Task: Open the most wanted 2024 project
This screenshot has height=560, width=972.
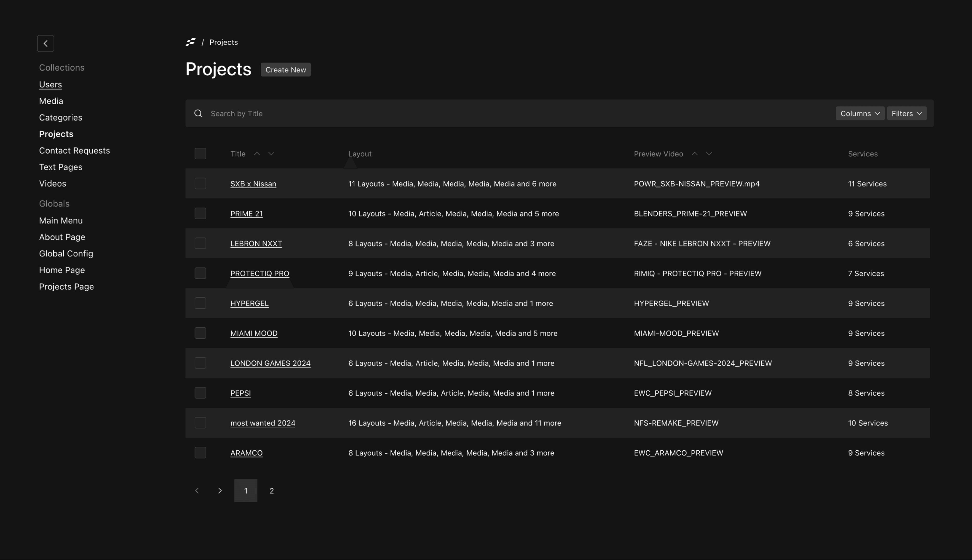Action: [263, 423]
